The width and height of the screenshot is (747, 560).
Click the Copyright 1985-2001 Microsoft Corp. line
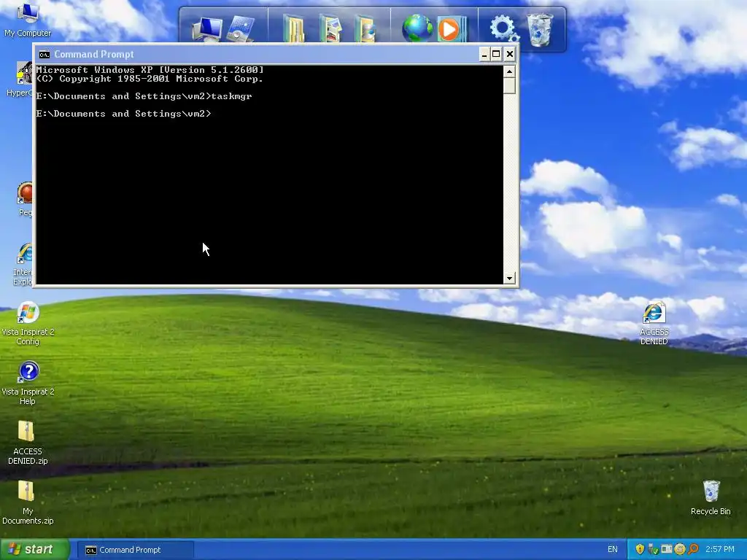150,79
